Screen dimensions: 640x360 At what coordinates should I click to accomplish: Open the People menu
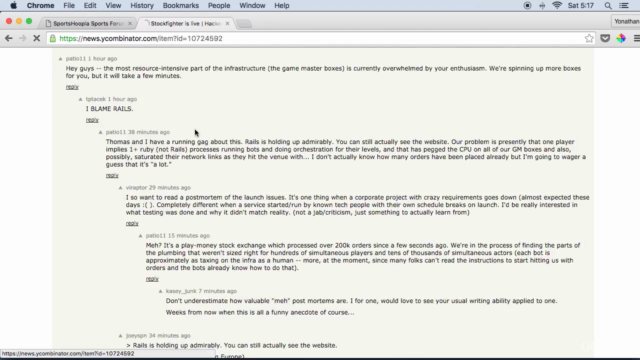[219, 6]
